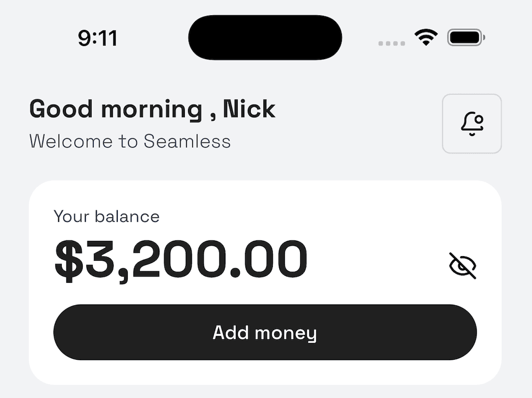Select the name "Nick" in the greeting

coord(249,109)
